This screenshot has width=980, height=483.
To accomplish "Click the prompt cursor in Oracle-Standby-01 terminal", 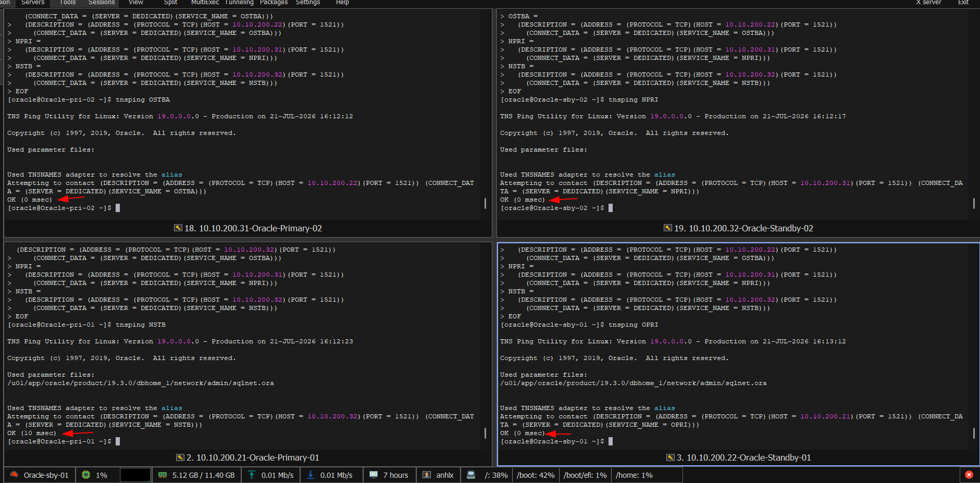I will point(611,441).
